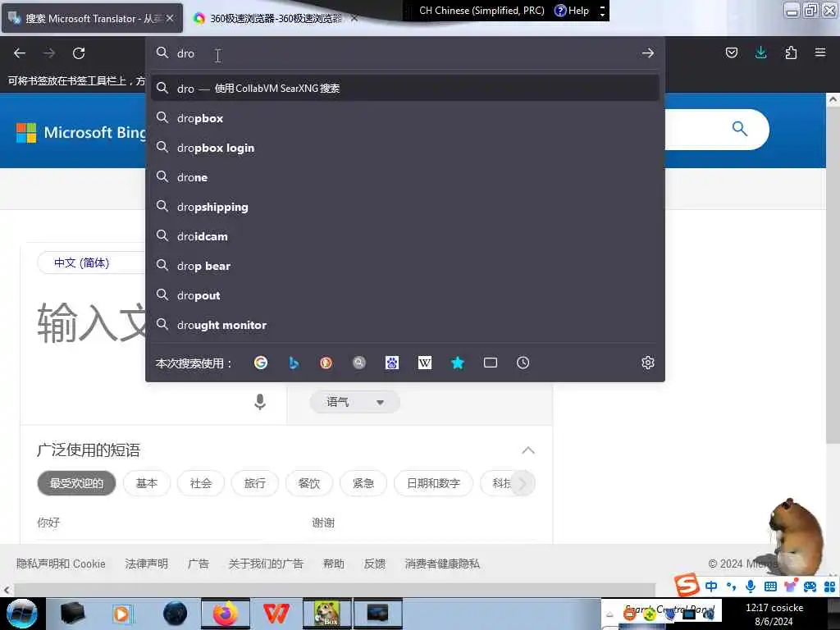Click the go arrow in the address bar
This screenshot has width=840, height=630.
tap(648, 53)
